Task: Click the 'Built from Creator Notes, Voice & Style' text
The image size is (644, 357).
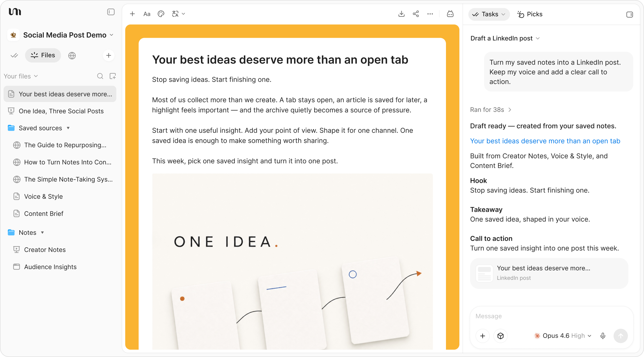Action: point(539,161)
